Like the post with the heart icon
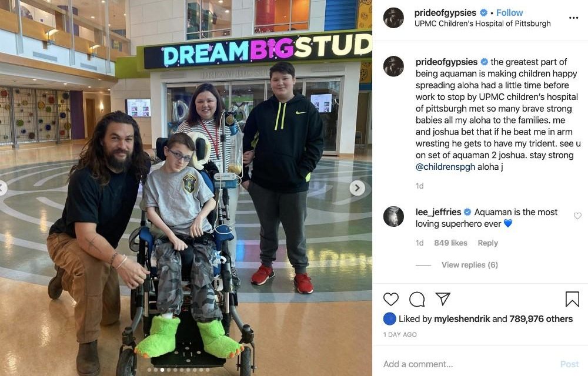588x376 pixels. point(391,299)
